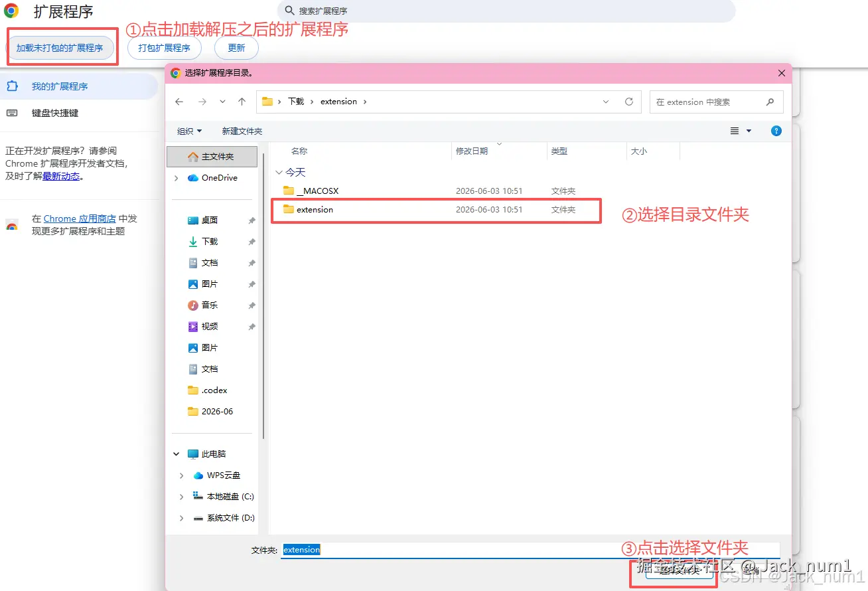This screenshot has width=868, height=591.
Task: Click the up-one-level arrow in dialog
Action: tap(242, 102)
